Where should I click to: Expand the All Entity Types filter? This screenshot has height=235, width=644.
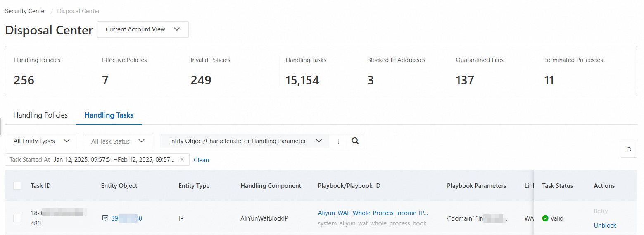click(42, 141)
